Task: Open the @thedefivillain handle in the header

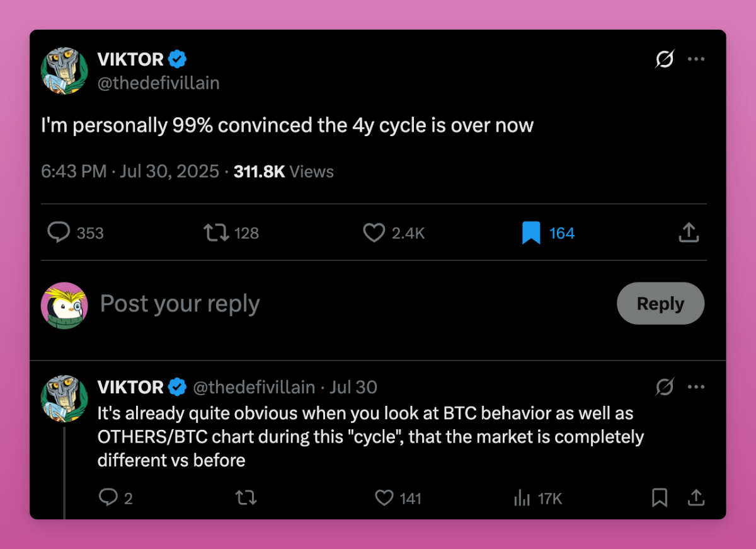Action: 158,83
